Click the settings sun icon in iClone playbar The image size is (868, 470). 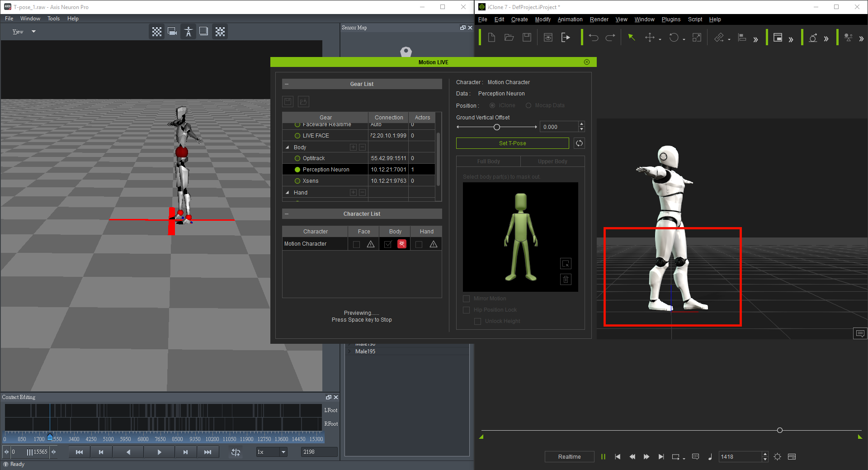point(777,457)
